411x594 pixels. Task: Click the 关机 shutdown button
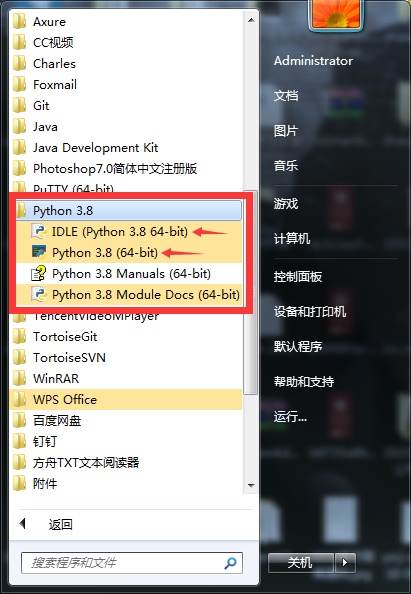[x=300, y=563]
